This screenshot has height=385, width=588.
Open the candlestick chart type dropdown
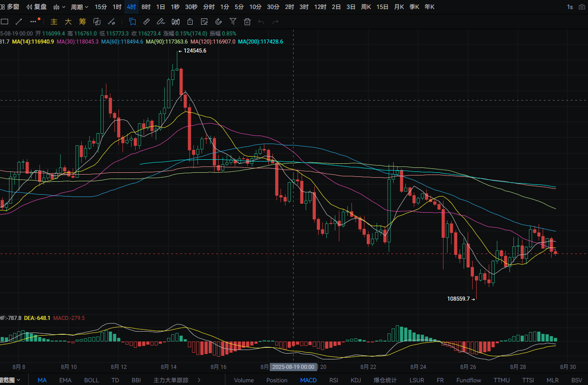pyautogui.click(x=59, y=7)
